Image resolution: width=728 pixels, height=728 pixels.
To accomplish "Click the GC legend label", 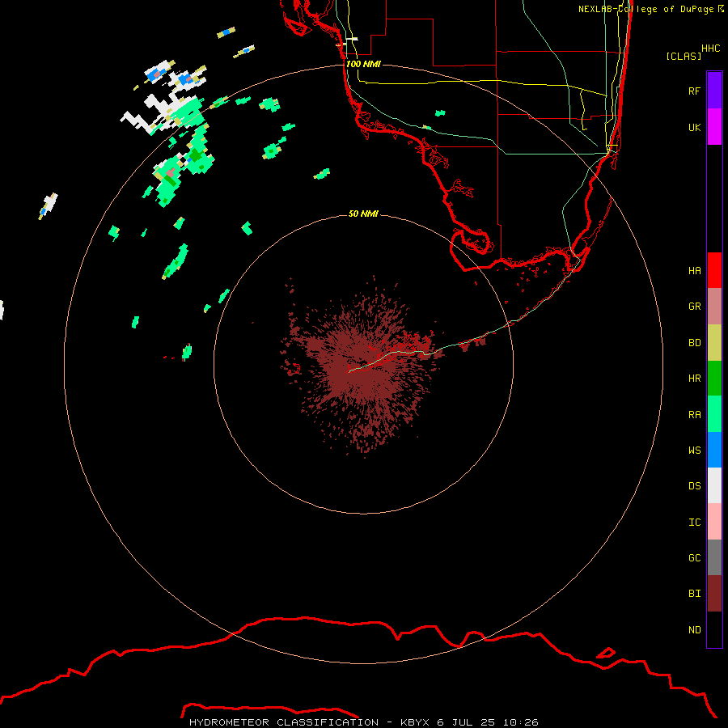I will point(694,557).
